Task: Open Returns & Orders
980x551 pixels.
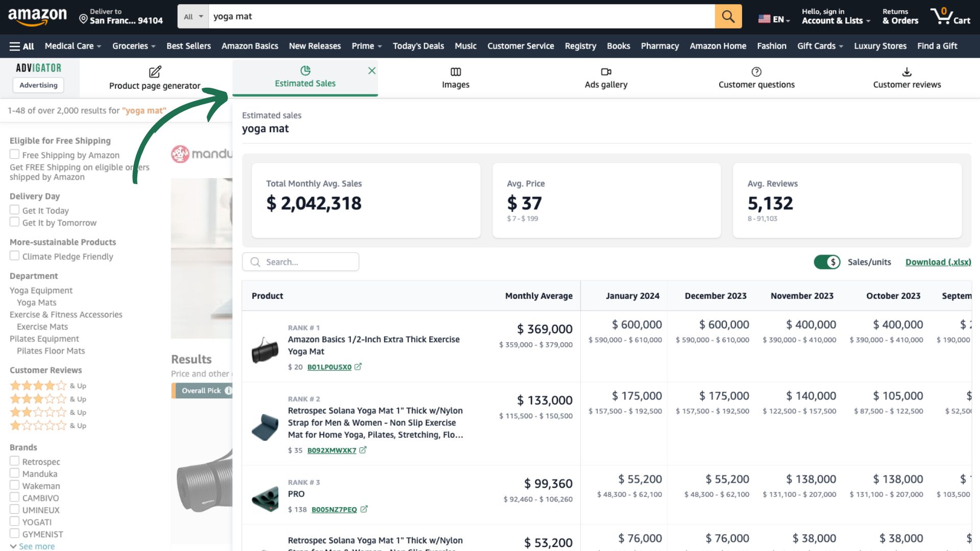Action: pyautogui.click(x=900, y=16)
